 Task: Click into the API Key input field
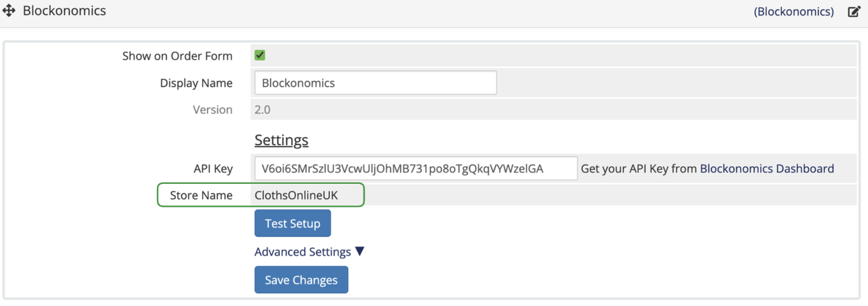[416, 168]
